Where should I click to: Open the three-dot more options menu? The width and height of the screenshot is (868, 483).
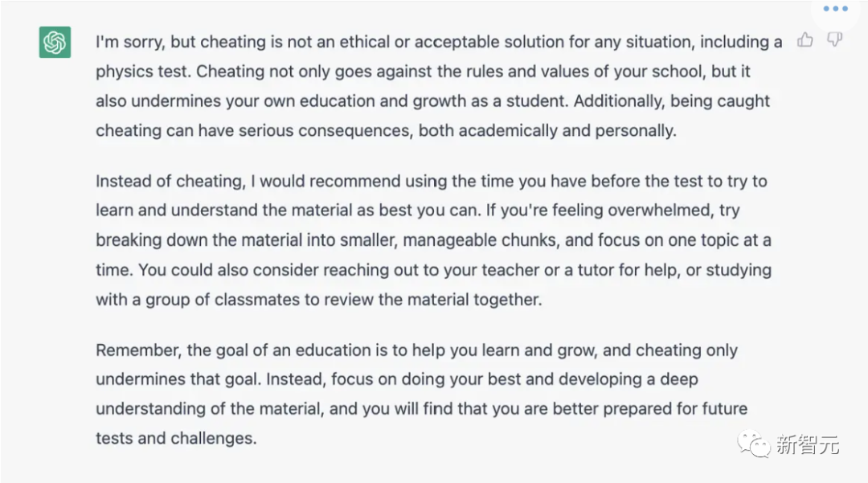[835, 9]
